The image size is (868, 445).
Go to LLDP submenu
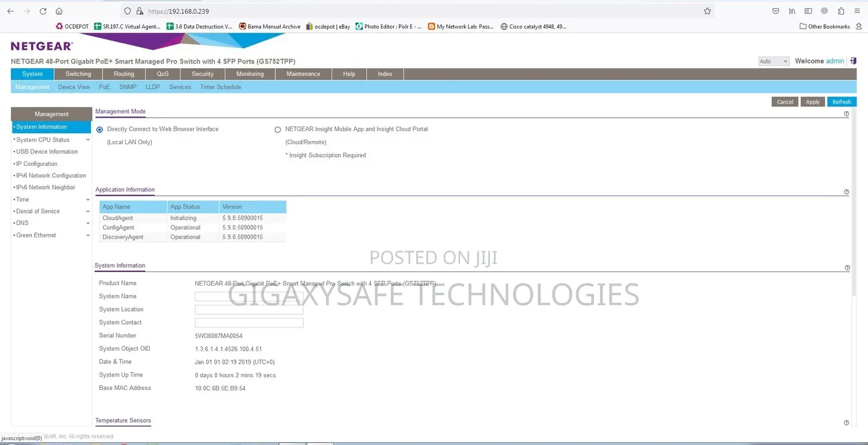point(152,87)
